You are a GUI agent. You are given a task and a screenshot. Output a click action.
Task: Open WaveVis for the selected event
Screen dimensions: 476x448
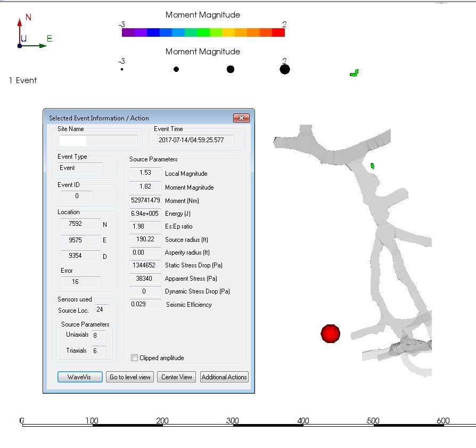tap(79, 377)
